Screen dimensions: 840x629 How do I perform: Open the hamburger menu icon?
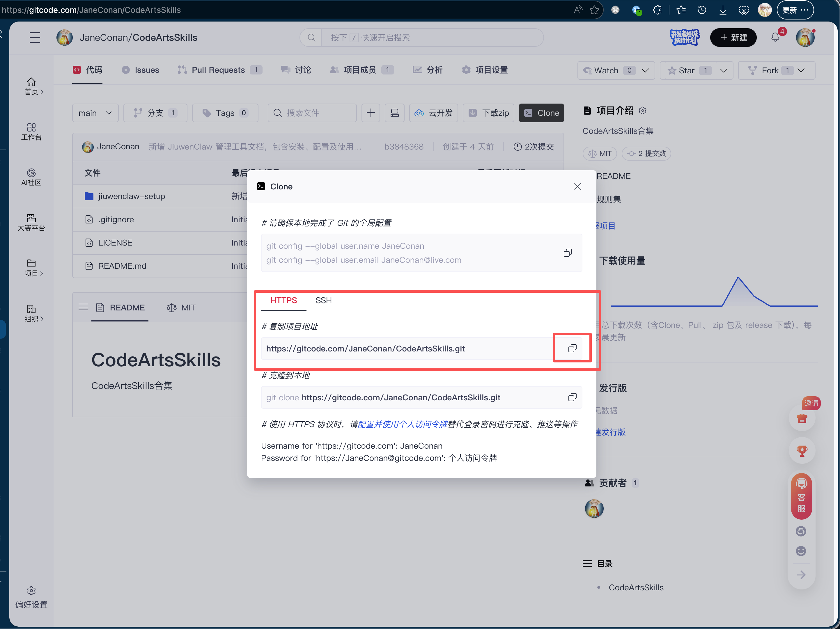click(35, 37)
